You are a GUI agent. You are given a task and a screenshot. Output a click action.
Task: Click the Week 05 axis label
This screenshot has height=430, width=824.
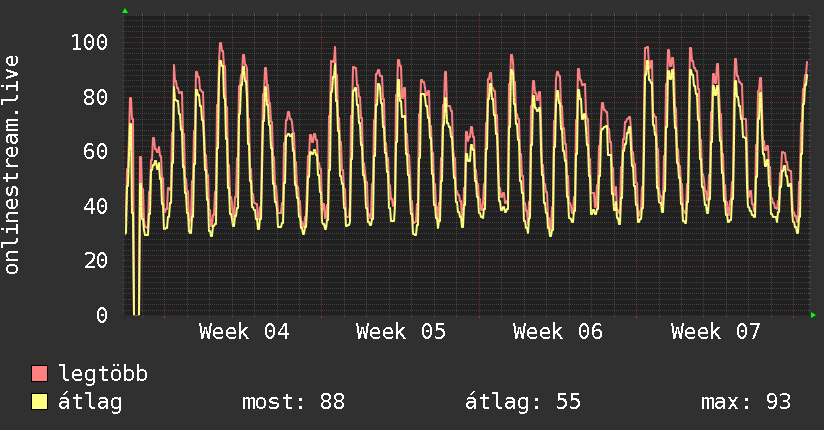pos(401,331)
